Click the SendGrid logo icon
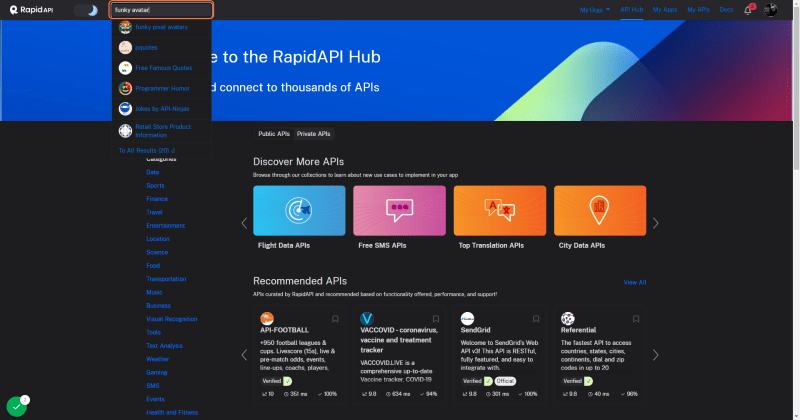Image resolution: width=800 pixels, height=420 pixels. [467, 318]
